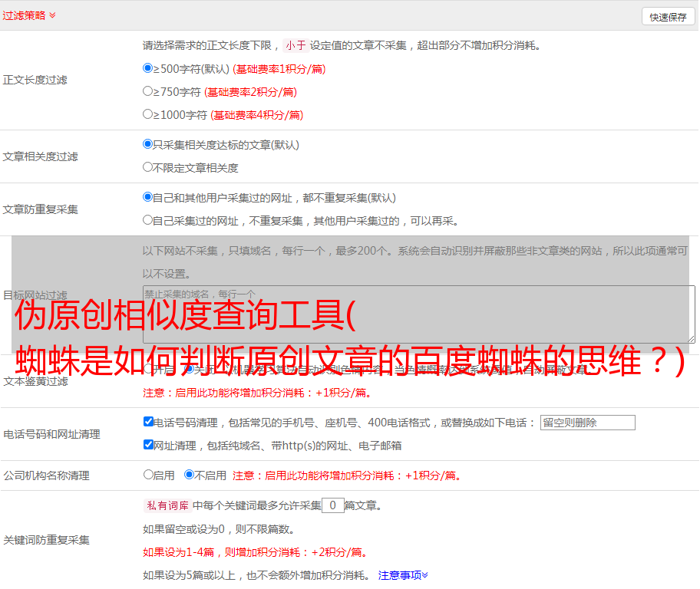Click the 正文长度过滤 label

[x=35, y=80]
